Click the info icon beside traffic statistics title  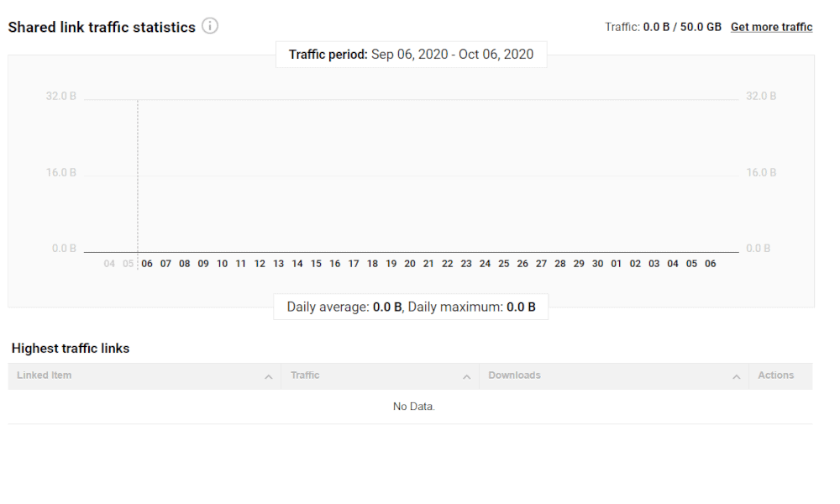click(x=210, y=26)
